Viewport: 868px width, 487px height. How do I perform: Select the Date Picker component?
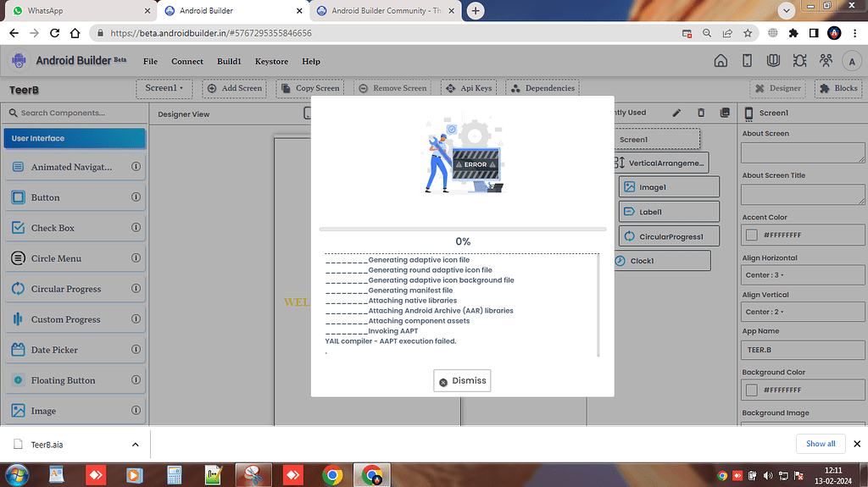tap(75, 350)
